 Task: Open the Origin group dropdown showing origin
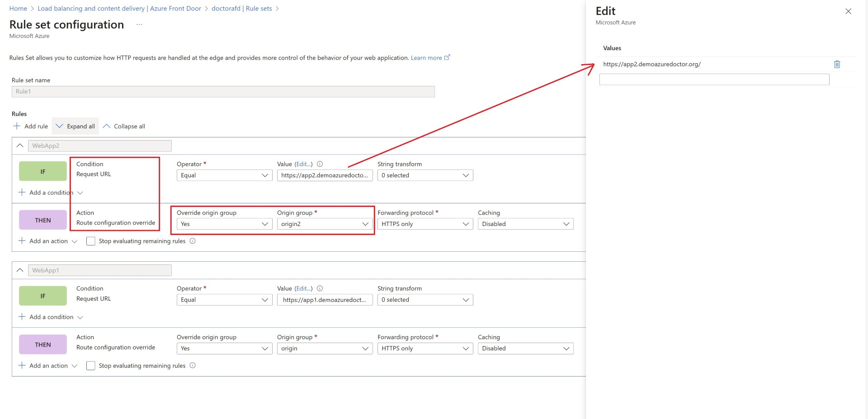tap(325, 348)
